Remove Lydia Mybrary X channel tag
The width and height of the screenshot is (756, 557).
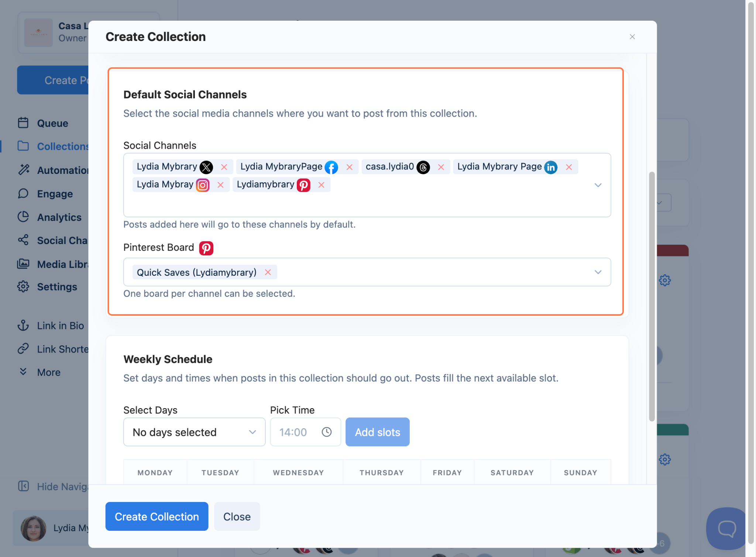pos(224,167)
